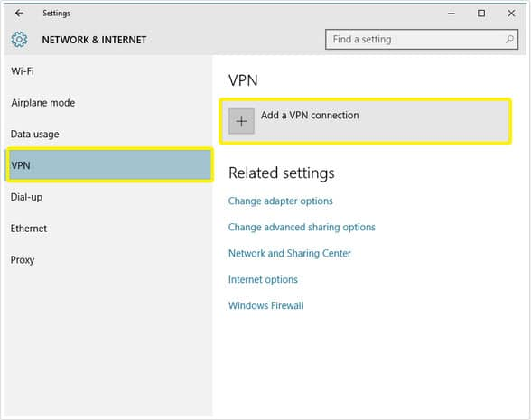Open the Airplane mode section
The width and height of the screenshot is (531, 420).
pyautogui.click(x=108, y=103)
